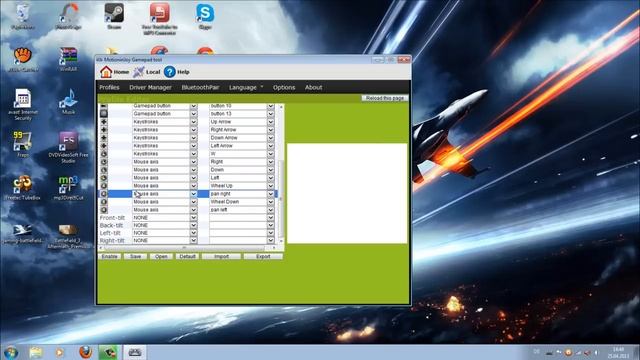The image size is (640, 360).
Task: Open Firefox from the taskbar
Action: click(x=85, y=352)
